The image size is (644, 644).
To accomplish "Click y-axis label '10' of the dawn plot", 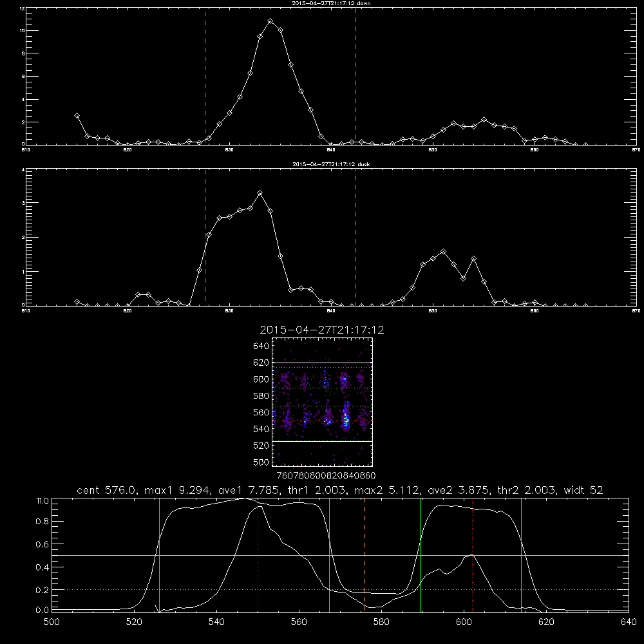I will click(x=23, y=31).
